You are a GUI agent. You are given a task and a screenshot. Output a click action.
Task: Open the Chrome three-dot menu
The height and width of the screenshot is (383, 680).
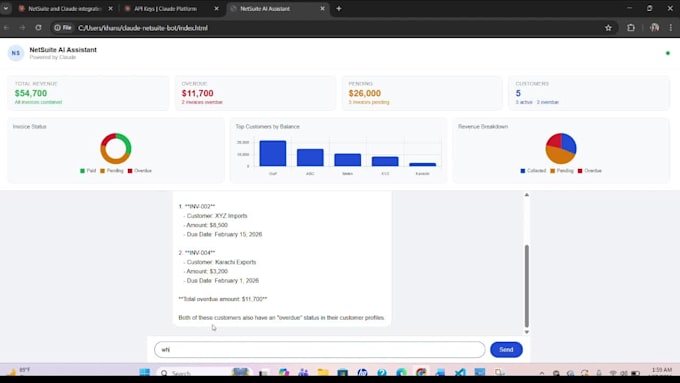(670, 28)
